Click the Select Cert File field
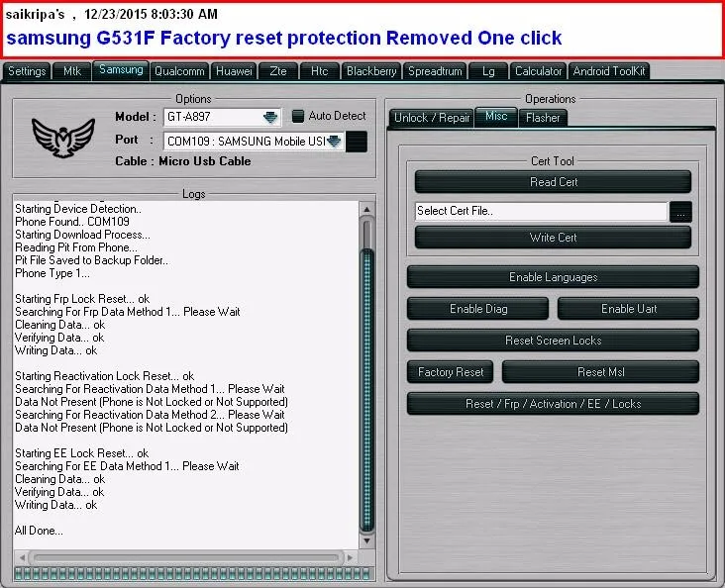Viewport: 725px width, 588px height. coord(542,211)
